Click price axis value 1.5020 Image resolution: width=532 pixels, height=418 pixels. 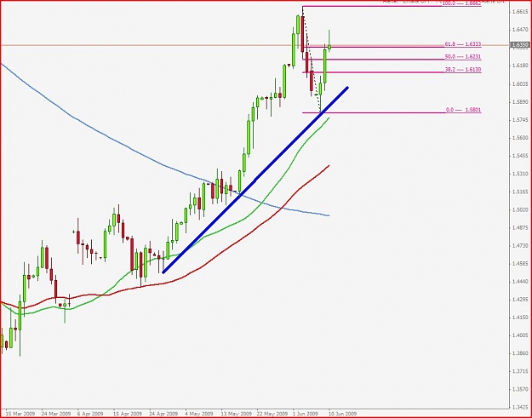(520, 210)
